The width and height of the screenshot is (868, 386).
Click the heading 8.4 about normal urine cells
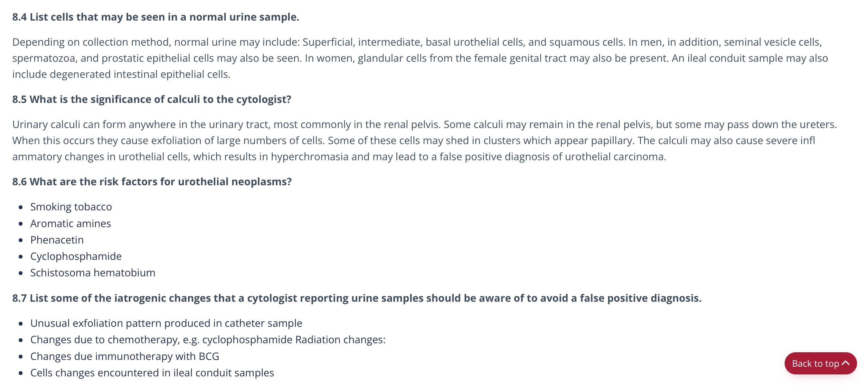pos(156,17)
